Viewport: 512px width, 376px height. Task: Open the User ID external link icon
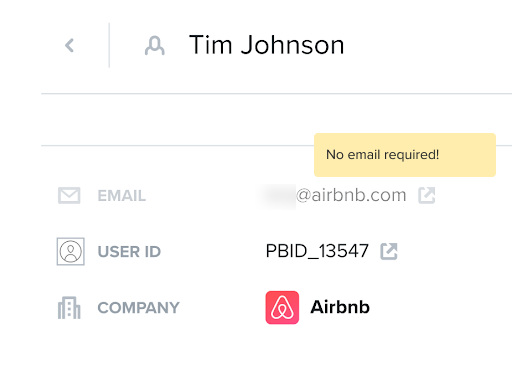[389, 251]
